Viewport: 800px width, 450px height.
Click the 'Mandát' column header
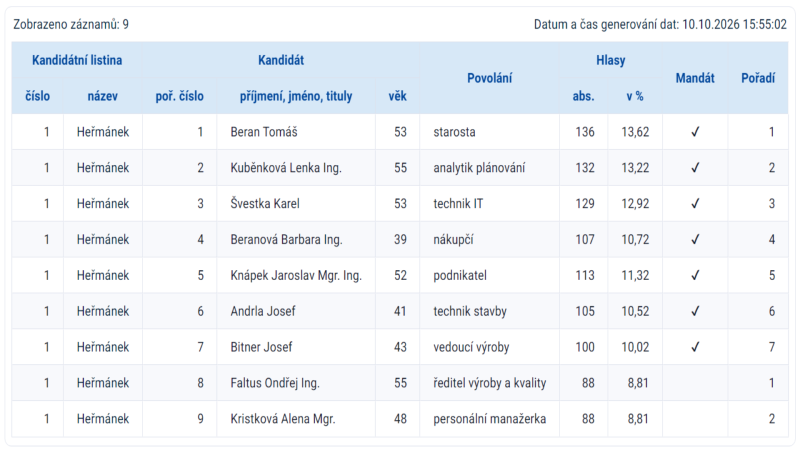[x=695, y=78]
